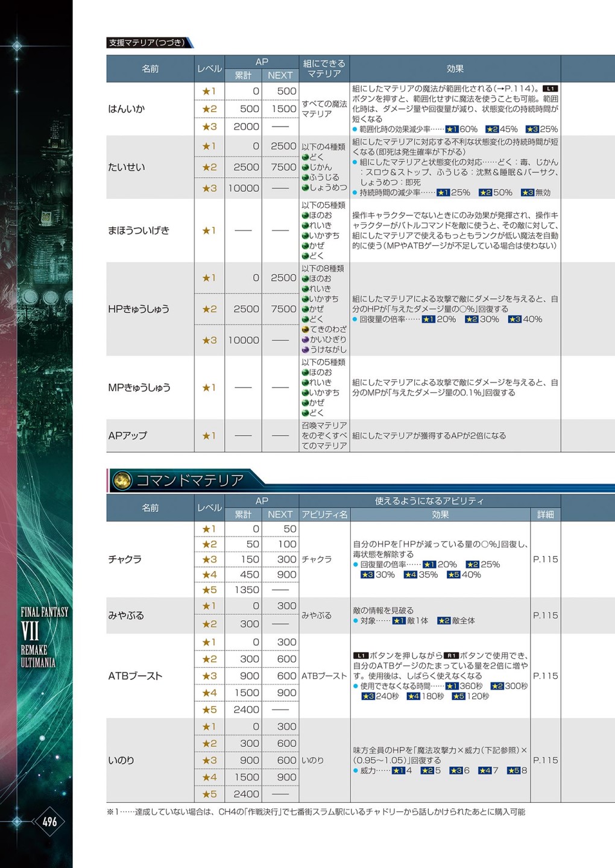Open the P.115 reference in チャクラ row
Viewport: 615px width, 868px height.
pos(545,559)
